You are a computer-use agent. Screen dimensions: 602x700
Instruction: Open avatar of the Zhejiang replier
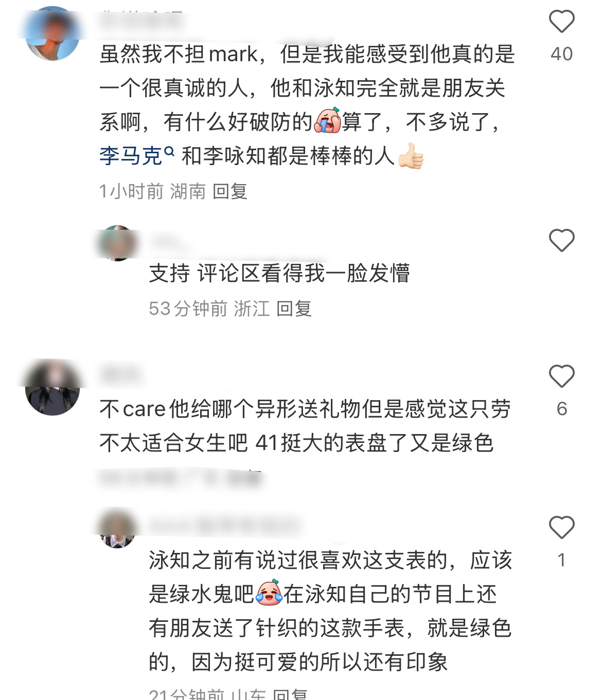click(x=117, y=243)
